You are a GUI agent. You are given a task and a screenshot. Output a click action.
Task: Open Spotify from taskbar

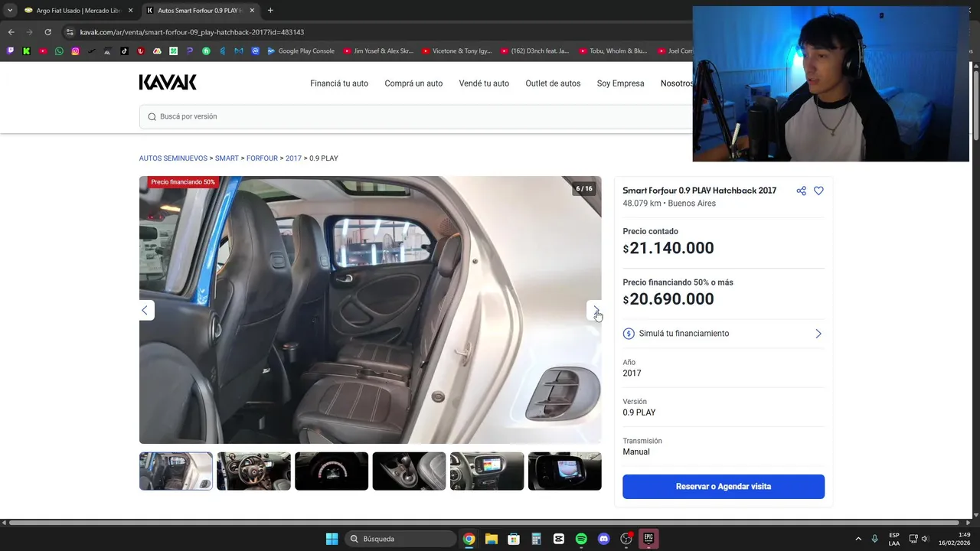point(581,539)
